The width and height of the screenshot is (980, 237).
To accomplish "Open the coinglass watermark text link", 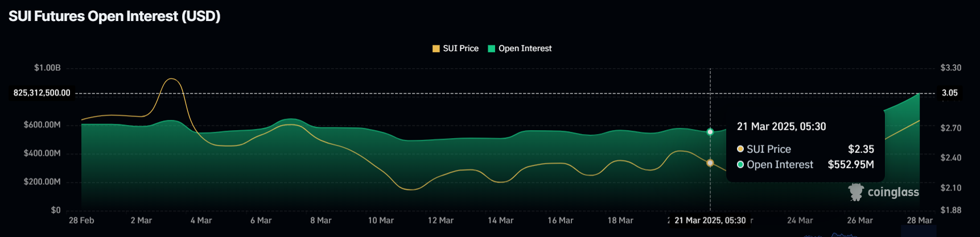I will [893, 192].
